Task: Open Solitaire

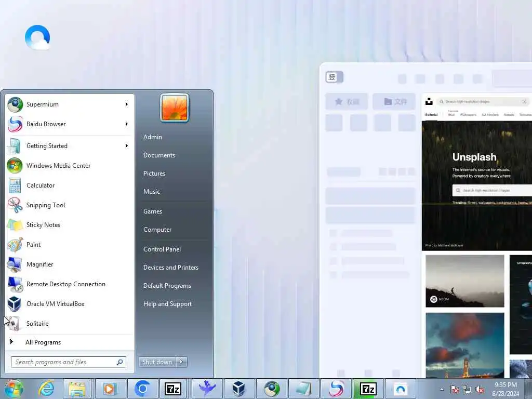Action: point(69,323)
